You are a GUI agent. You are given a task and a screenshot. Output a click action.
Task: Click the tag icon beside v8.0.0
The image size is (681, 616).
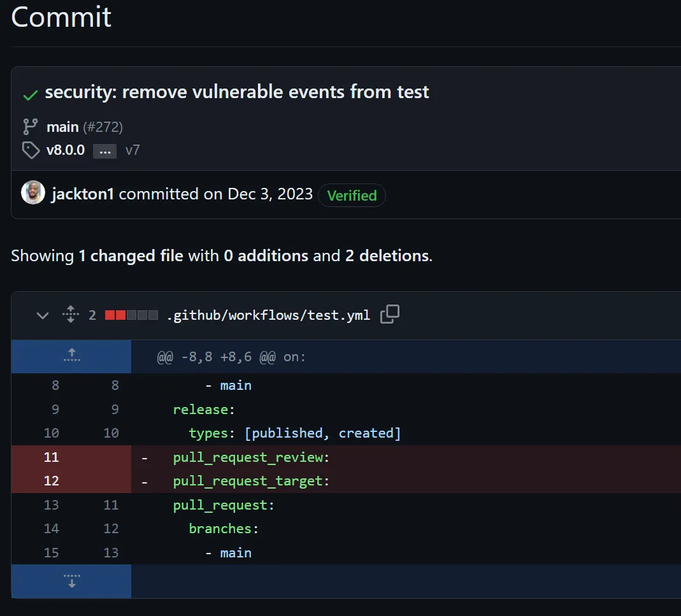tap(30, 150)
